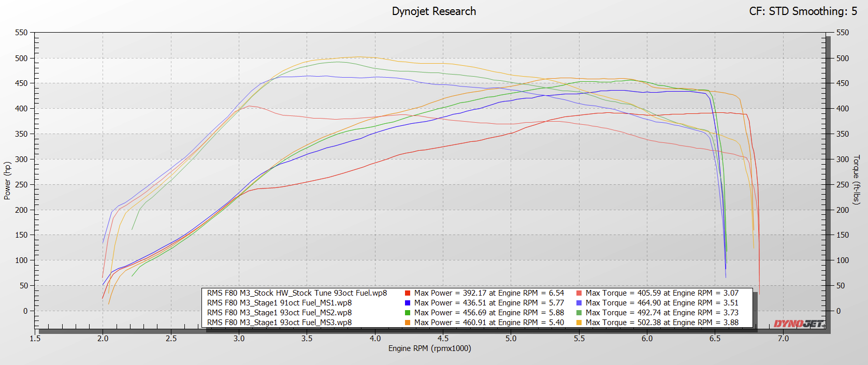Select legend entry 'RMS F80 M3_Stage1 93oct Fuel_MS3.wp8'
The image size is (868, 365).
[x=279, y=323]
